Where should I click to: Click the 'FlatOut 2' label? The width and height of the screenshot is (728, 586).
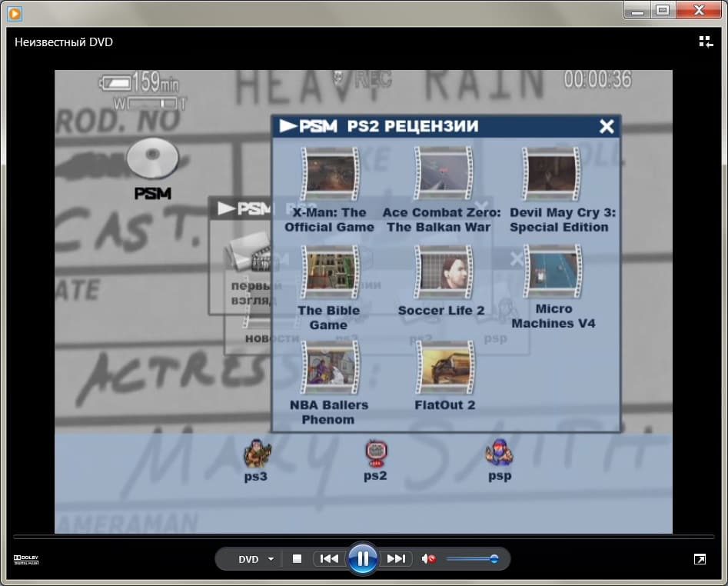pos(445,405)
